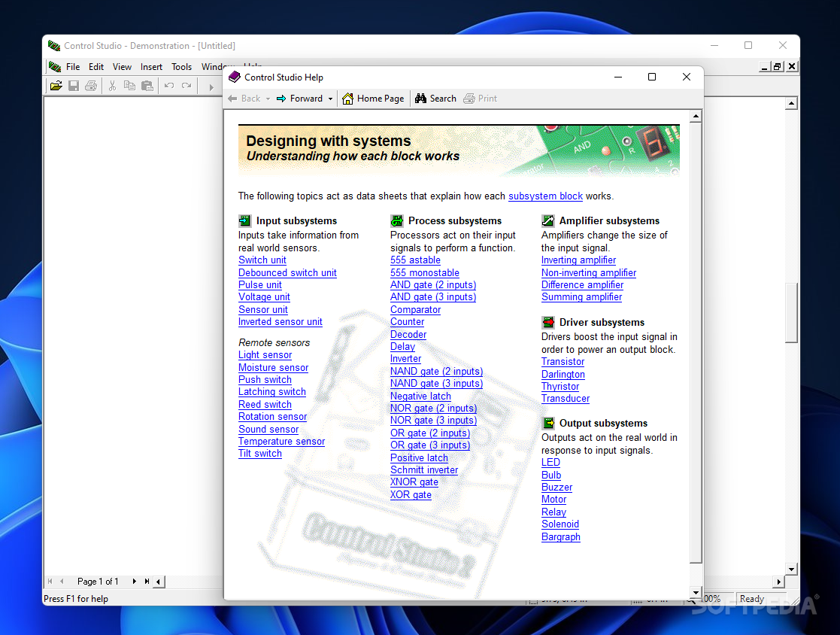Open the File menu
This screenshot has width=840, height=635.
tap(73, 67)
